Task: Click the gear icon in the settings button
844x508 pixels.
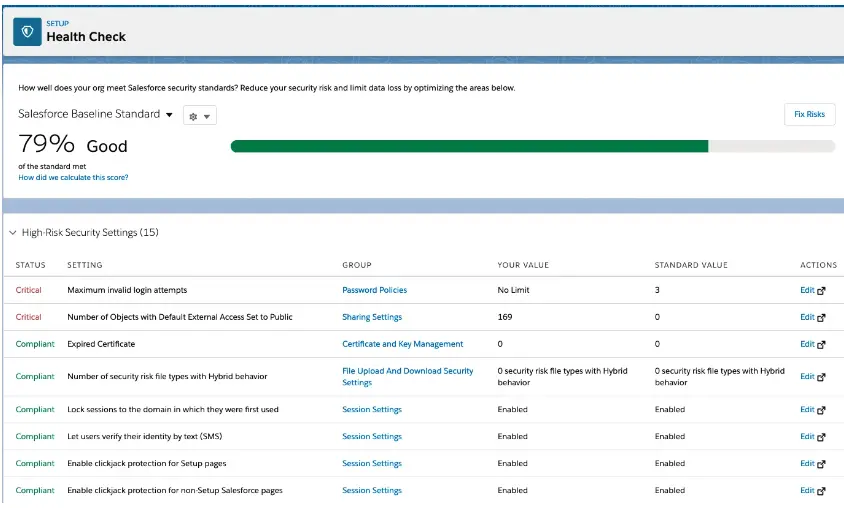Action: [x=193, y=116]
